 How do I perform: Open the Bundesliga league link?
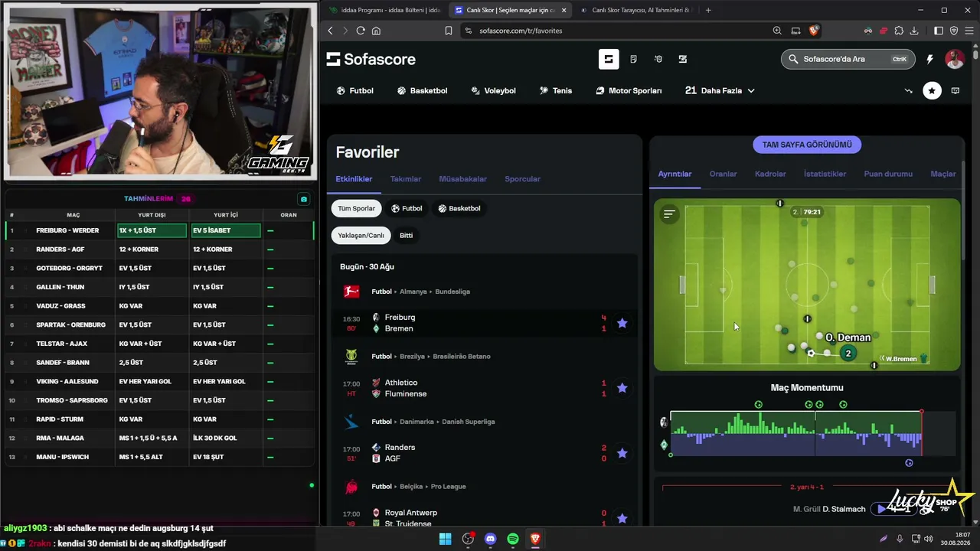coord(452,292)
